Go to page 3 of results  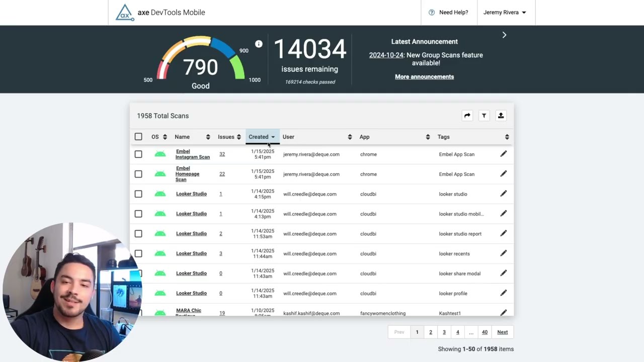444,332
